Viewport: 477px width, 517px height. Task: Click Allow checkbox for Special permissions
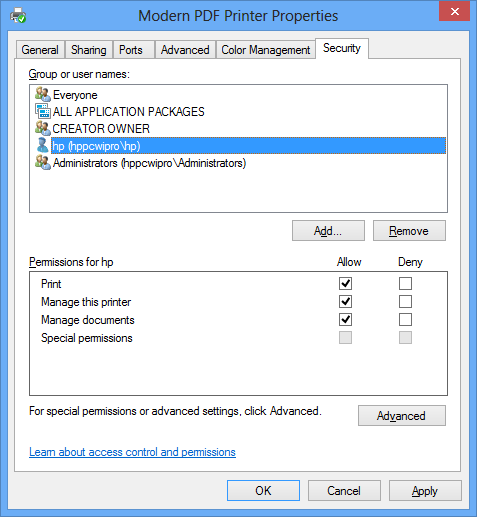(345, 338)
